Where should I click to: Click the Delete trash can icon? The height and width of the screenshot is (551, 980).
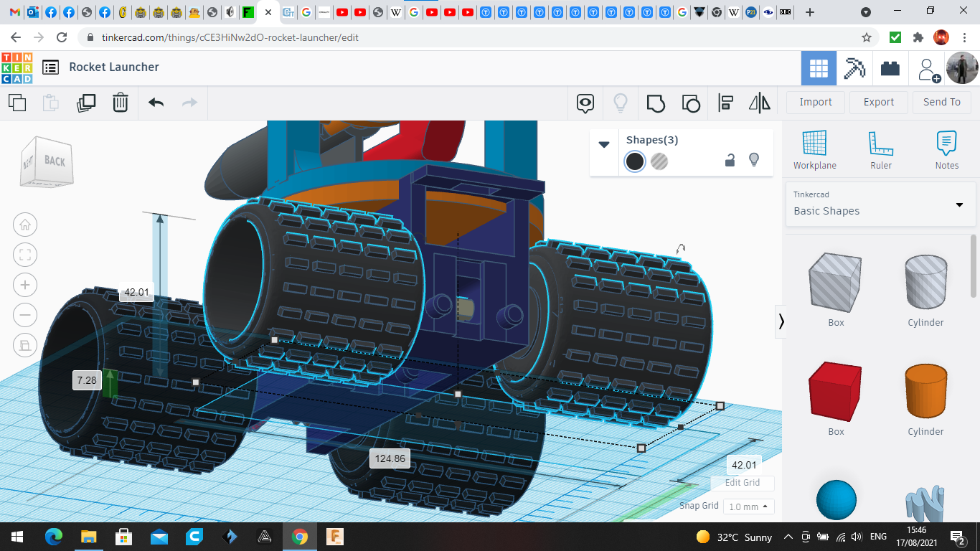pos(120,103)
